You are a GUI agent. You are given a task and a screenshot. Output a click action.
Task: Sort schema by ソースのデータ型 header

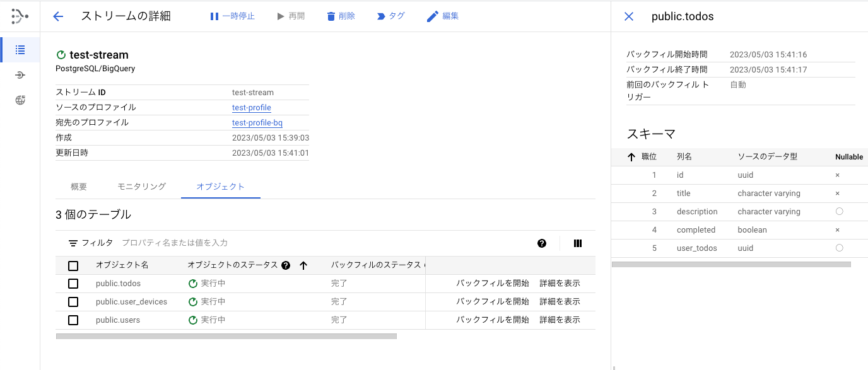768,157
